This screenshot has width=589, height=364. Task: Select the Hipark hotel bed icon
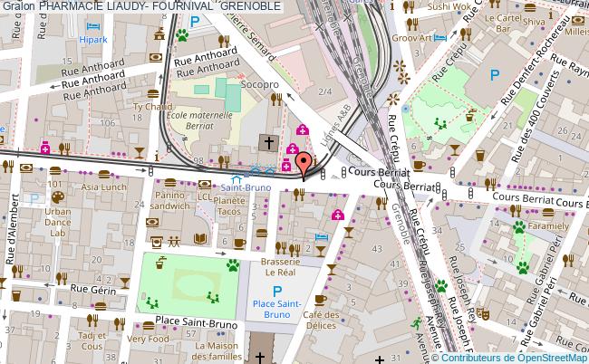93,26
